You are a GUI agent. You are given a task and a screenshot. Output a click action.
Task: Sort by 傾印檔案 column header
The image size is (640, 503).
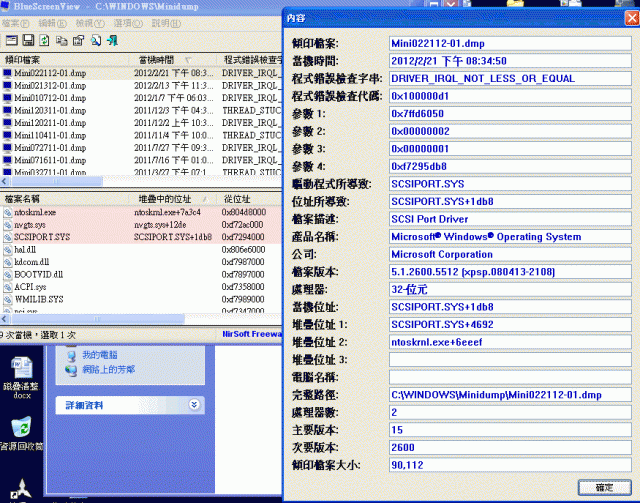64,60
